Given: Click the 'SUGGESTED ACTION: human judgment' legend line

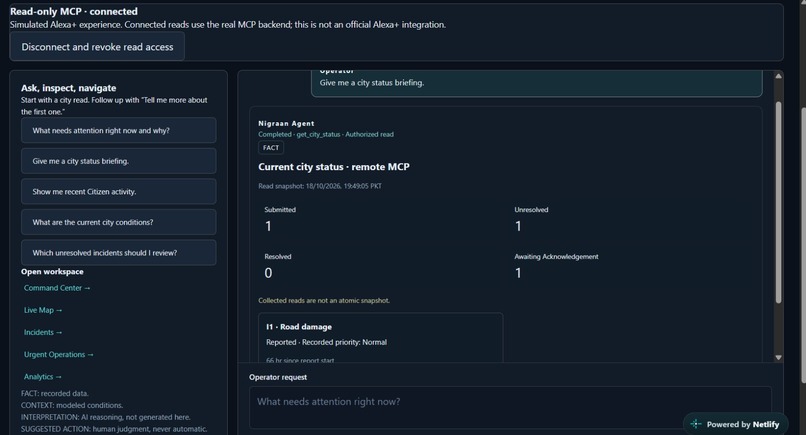Looking at the screenshot, I should click(x=114, y=429).
